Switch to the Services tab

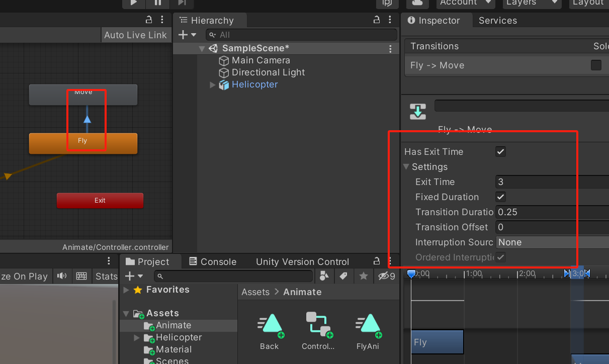[498, 21]
